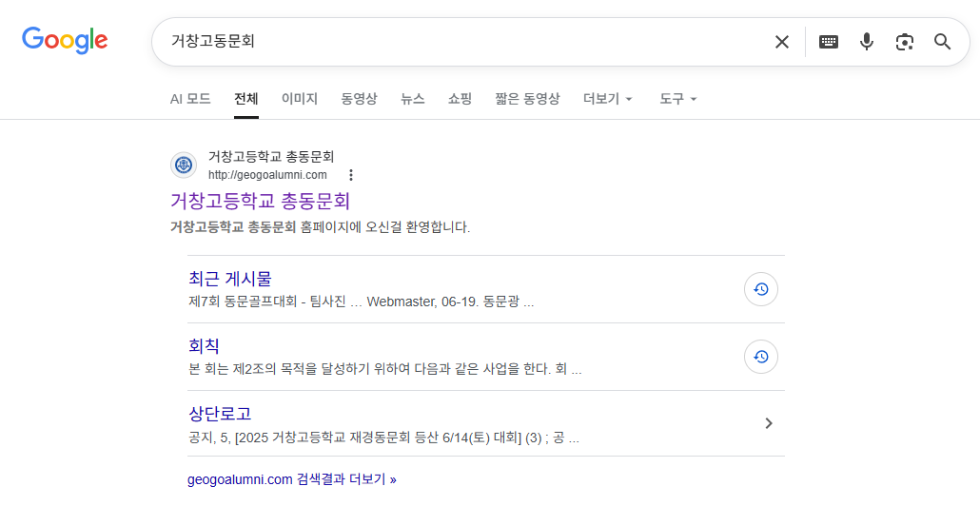Click the history icon beside 최근 게시물

click(760, 289)
